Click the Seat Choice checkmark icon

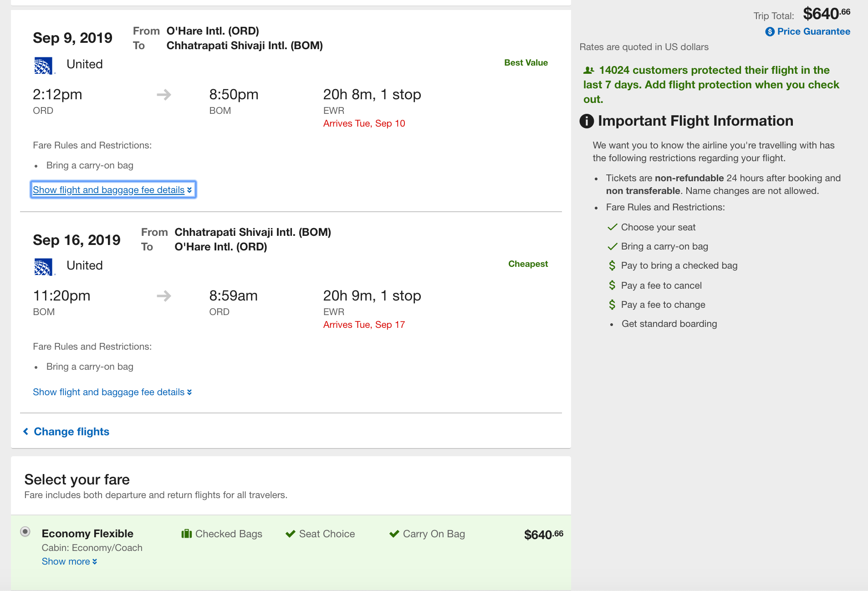290,534
